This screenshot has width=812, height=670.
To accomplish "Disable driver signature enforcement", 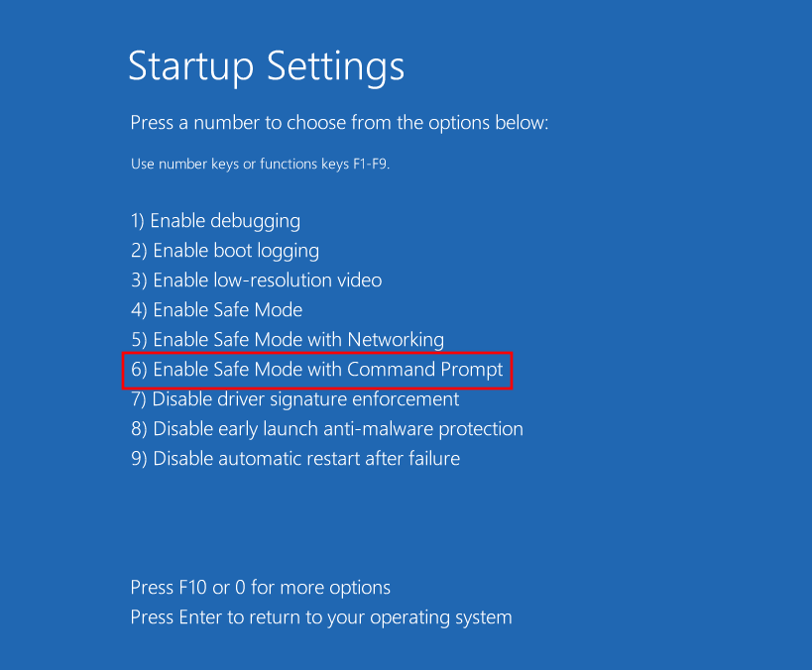I will (x=294, y=398).
